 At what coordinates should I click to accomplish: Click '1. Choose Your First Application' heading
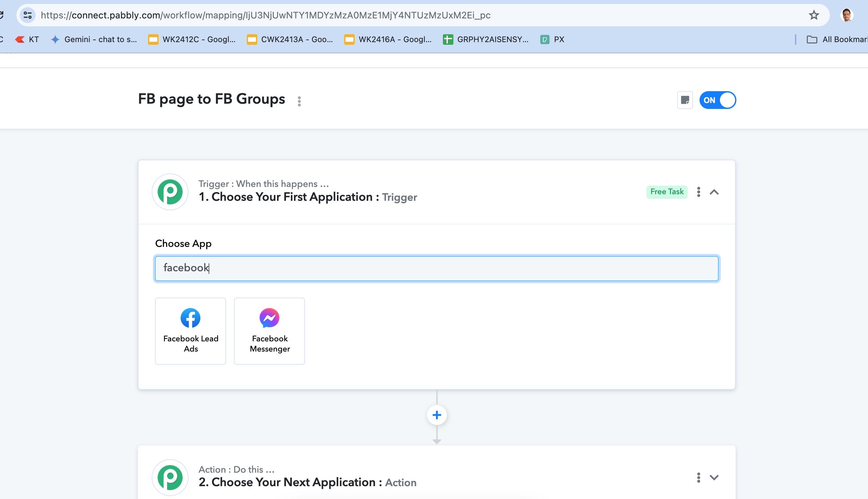[289, 197]
